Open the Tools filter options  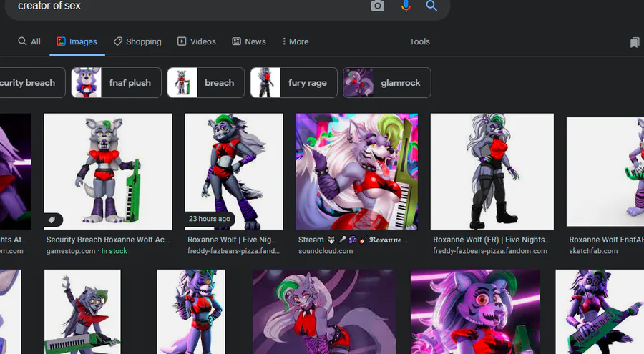click(419, 41)
